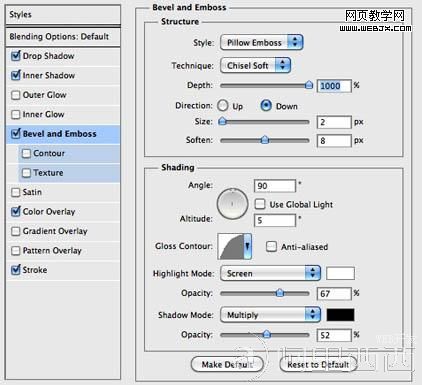This screenshot has width=422, height=385.
Task: Toggle the Drop Shadow checkbox
Action: (x=15, y=56)
